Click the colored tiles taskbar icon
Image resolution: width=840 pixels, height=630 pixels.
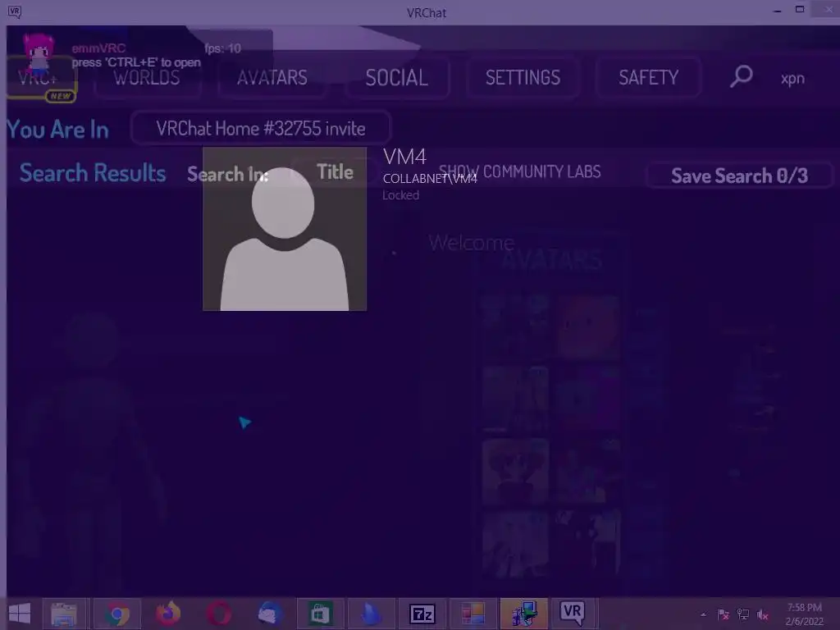(x=472, y=614)
